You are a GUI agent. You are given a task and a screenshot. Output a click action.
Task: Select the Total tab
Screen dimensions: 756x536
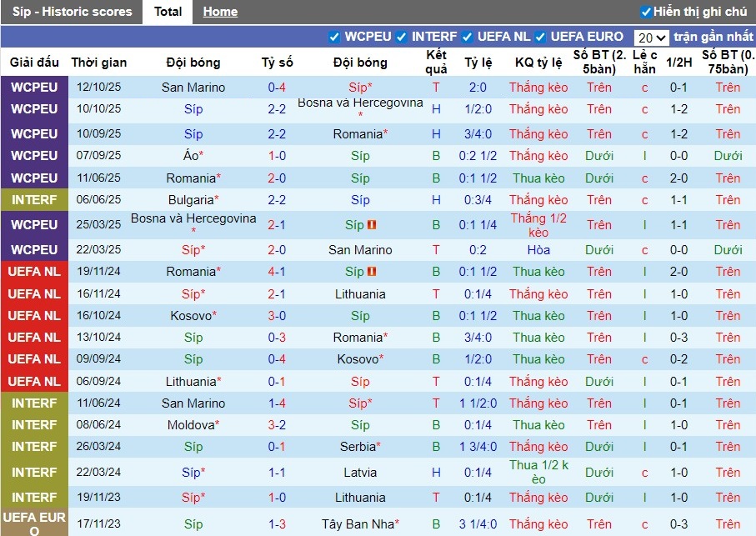pos(168,12)
